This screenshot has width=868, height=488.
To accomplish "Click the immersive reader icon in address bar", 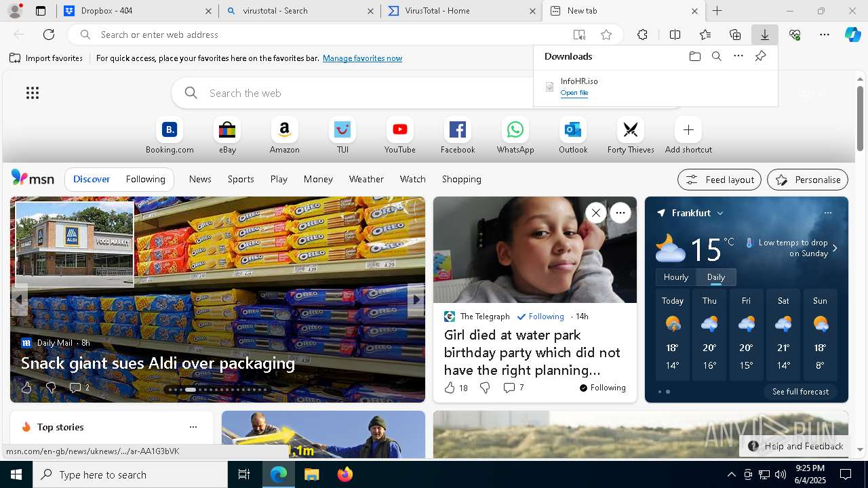I will (x=579, y=35).
